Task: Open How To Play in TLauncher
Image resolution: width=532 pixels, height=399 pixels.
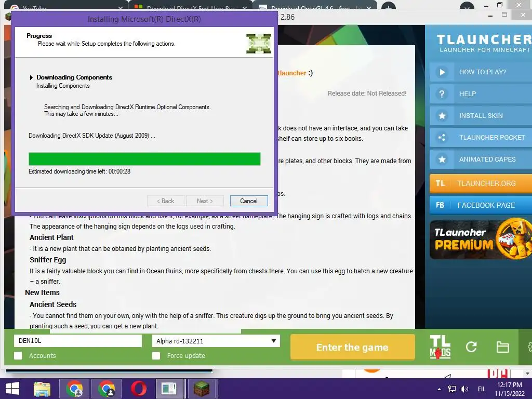Action: click(483, 72)
